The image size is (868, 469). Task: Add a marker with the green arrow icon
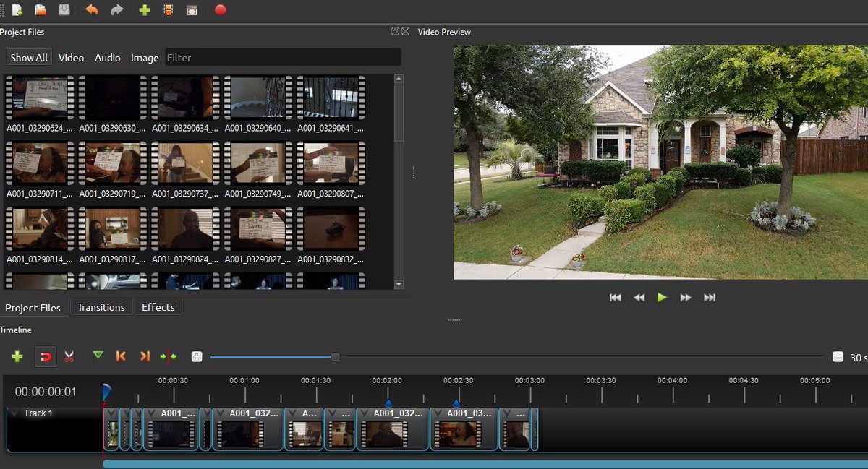(x=98, y=356)
